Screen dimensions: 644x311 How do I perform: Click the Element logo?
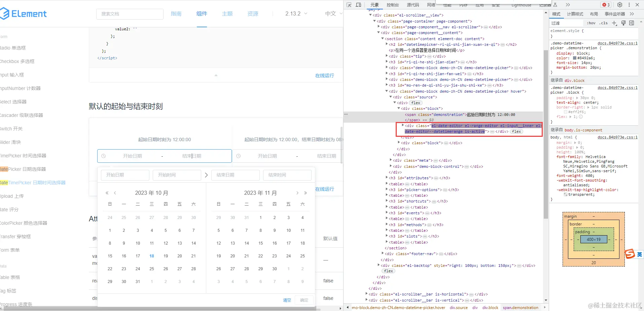point(23,13)
